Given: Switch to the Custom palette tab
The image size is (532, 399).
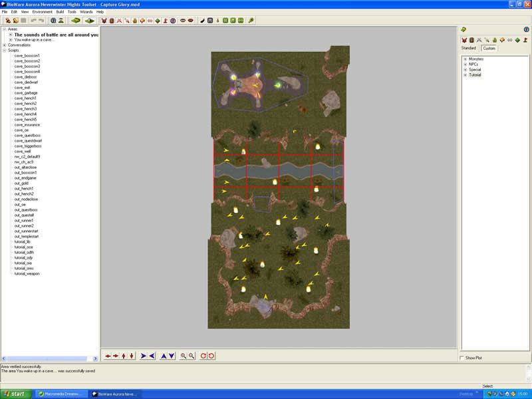Looking at the screenshot, I should tap(489, 48).
